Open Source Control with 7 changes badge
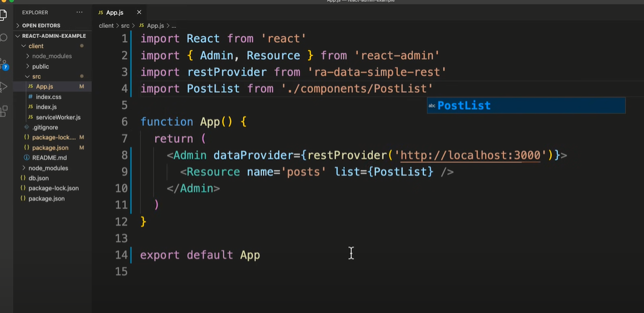This screenshot has width=644, height=313. [4, 64]
